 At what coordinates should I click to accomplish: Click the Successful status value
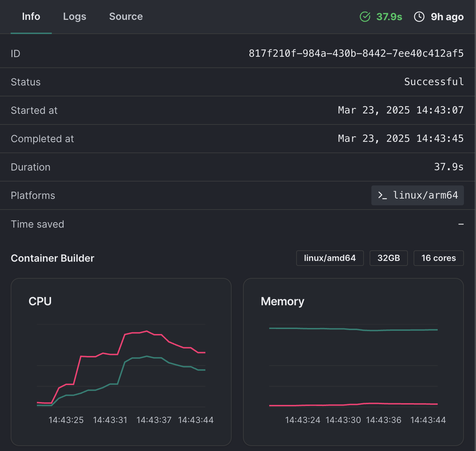(x=433, y=82)
